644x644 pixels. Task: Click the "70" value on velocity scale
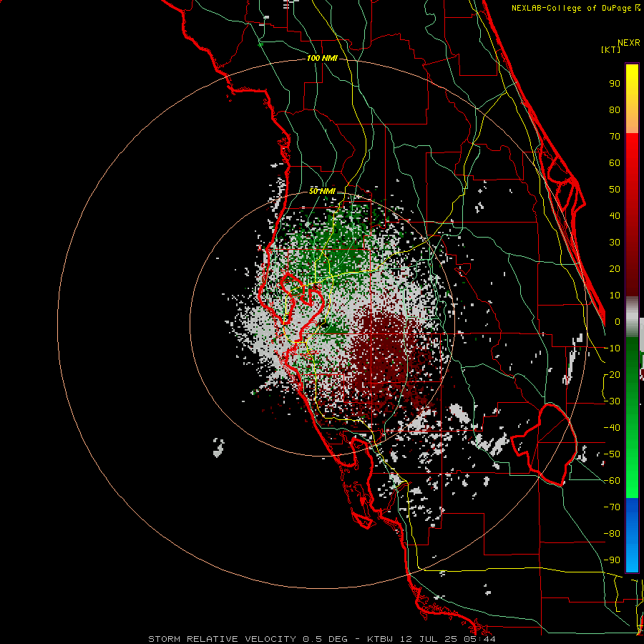pos(615,137)
